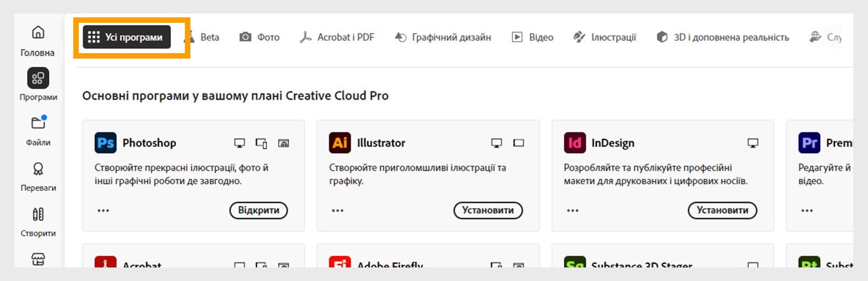Viewport: 868px width, 281px height.
Task: Click InDesign description starting Розробляйте та публікуйте
Action: 655,174
